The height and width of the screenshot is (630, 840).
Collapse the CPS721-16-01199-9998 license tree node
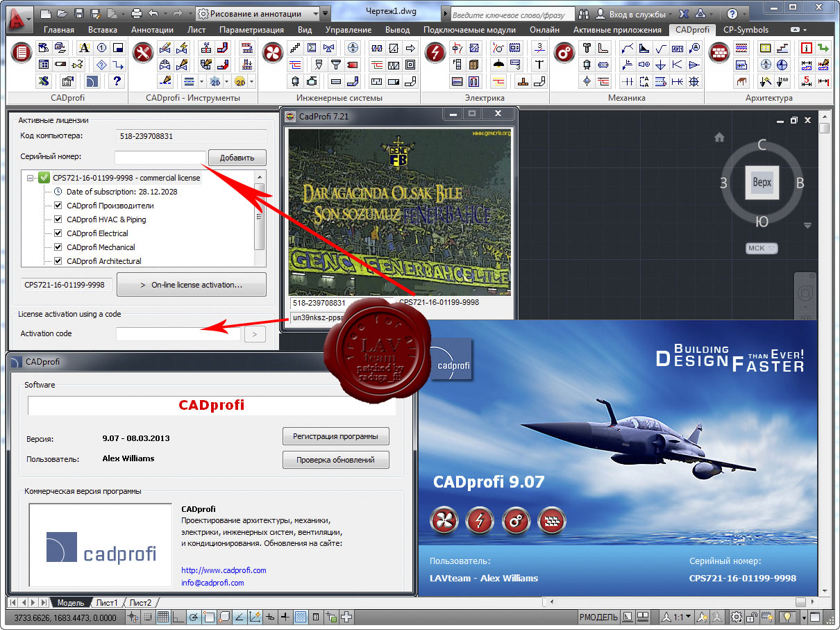coord(31,178)
